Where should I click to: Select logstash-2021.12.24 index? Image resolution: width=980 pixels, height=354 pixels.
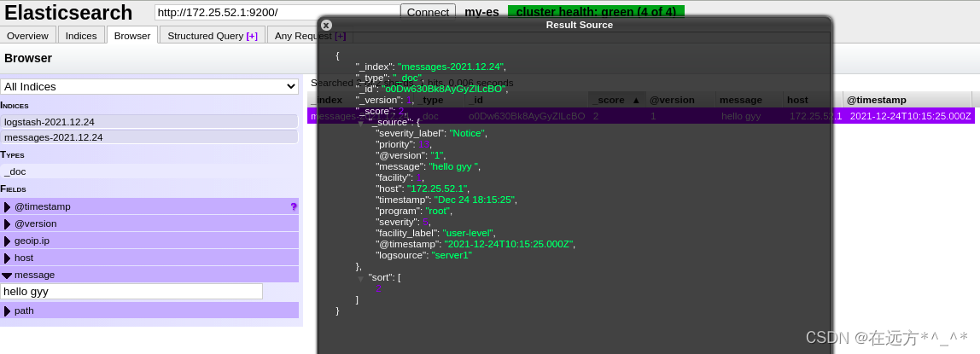tap(149, 122)
